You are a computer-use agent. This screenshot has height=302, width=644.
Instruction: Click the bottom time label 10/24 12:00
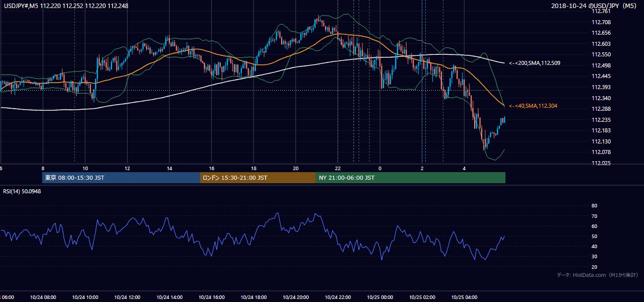pyautogui.click(x=127, y=297)
